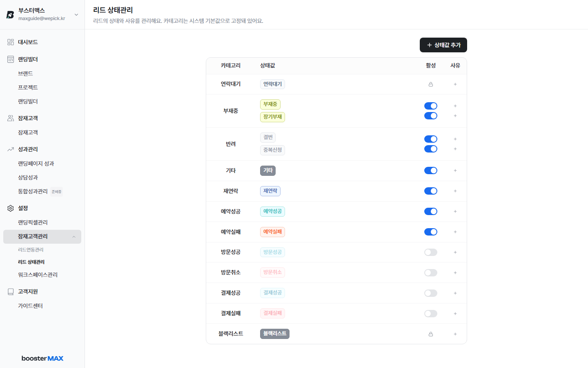
Task: Enable the 결제실패 status toggle
Action: [431, 314]
